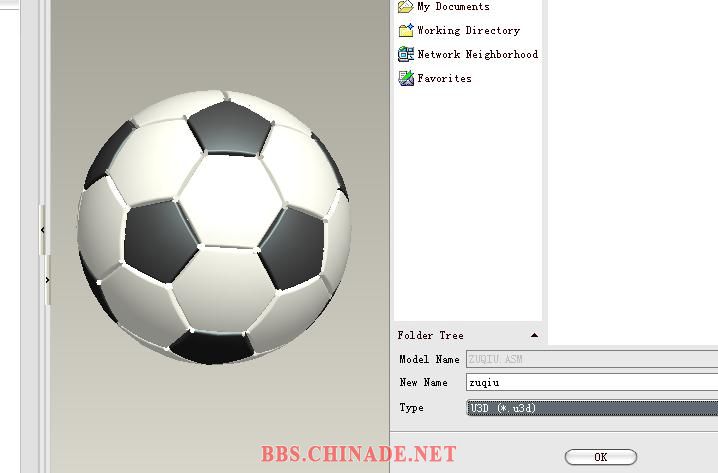Click the greyed Model Name field ZUQIU.ASM
Screen dimensions: 718x473
[592, 359]
